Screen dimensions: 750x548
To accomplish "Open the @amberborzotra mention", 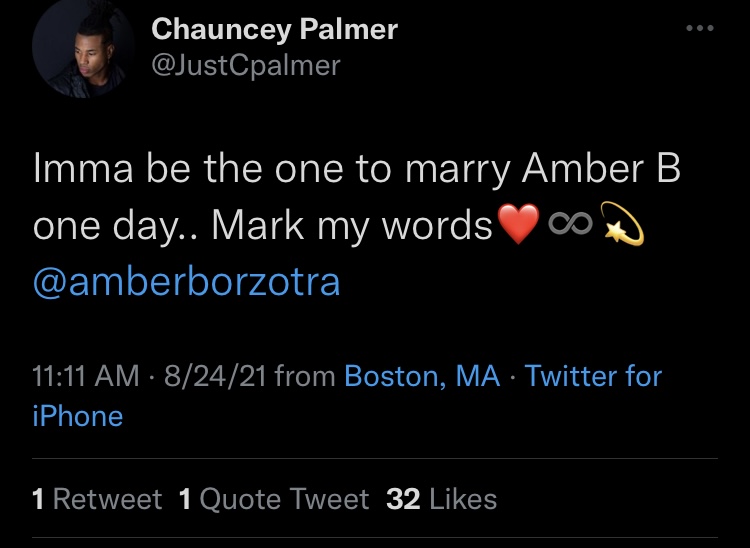I will click(x=187, y=282).
